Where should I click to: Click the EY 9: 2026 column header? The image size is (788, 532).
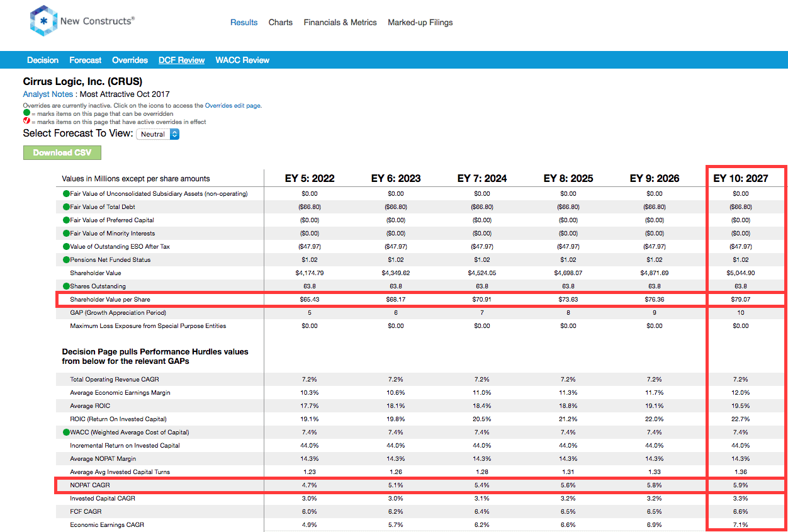(x=655, y=178)
